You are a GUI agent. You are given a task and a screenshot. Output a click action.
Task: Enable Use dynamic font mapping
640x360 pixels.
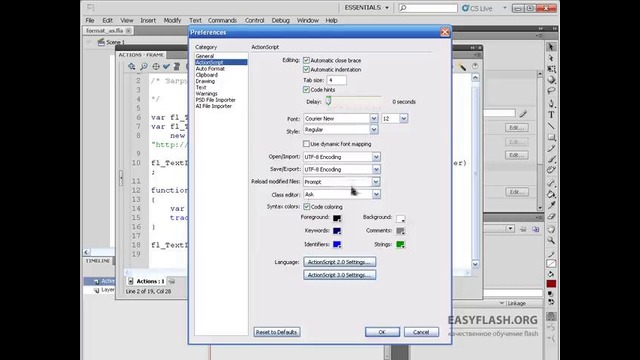coord(306,144)
